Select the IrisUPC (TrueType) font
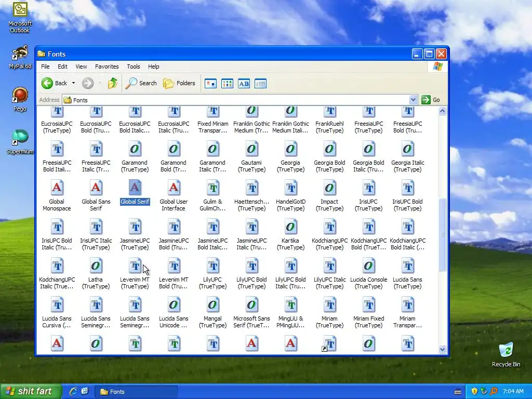Viewport: 532px width, 399px height. click(x=368, y=195)
